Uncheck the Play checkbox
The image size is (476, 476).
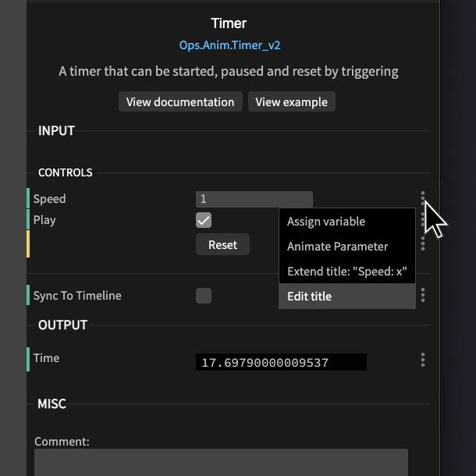(x=204, y=220)
